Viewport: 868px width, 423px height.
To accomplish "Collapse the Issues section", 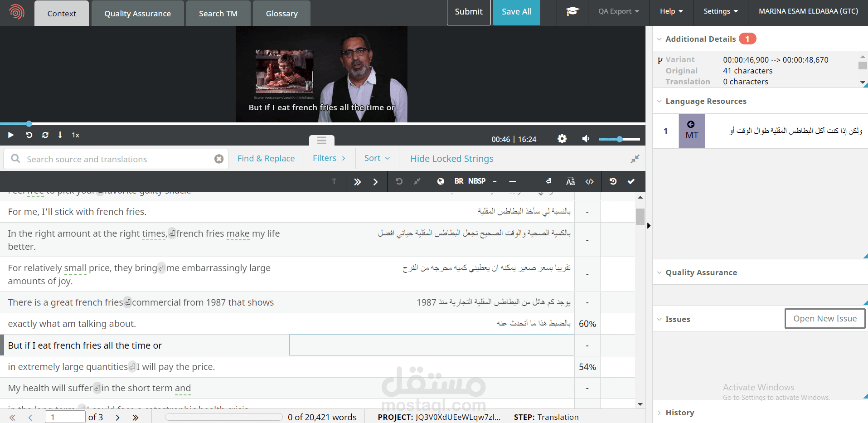I will click(x=659, y=319).
